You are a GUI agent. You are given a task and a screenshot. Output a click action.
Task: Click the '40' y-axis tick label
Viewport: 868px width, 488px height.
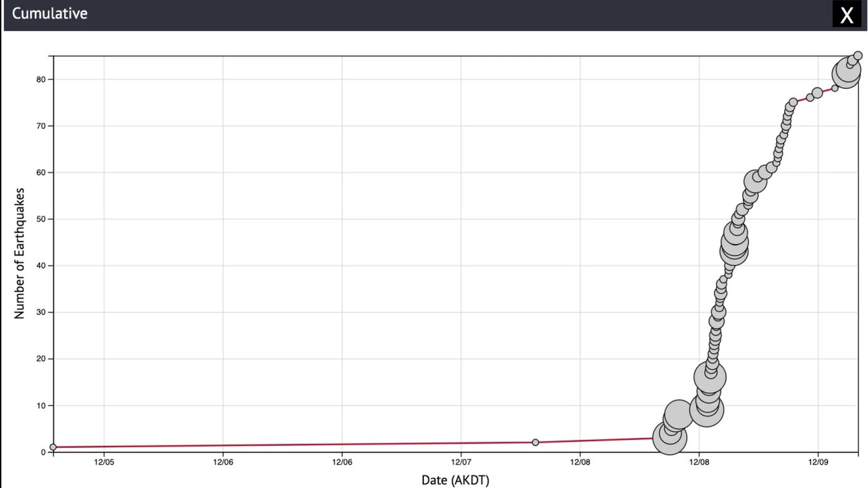click(41, 266)
